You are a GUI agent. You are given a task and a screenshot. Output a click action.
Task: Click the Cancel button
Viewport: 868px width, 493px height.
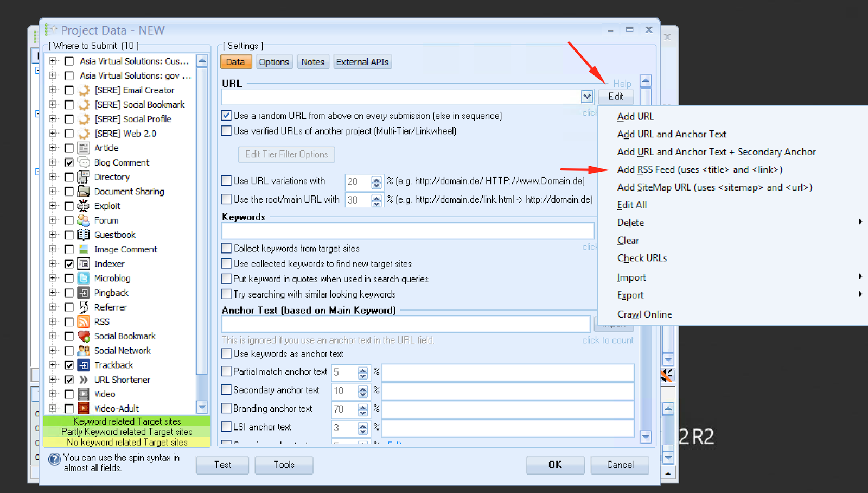620,465
